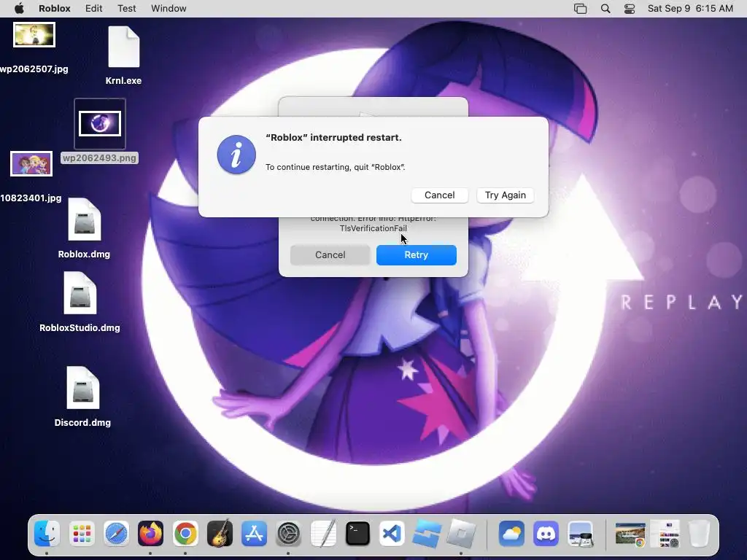Select the wp2062507.jpg image on the desktop
The width and height of the screenshot is (747, 560).
pyautogui.click(x=34, y=35)
